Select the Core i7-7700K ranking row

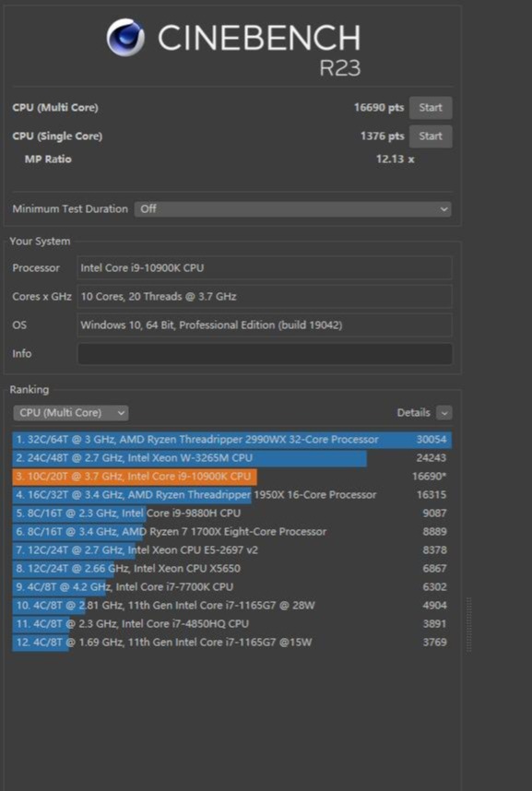231,586
